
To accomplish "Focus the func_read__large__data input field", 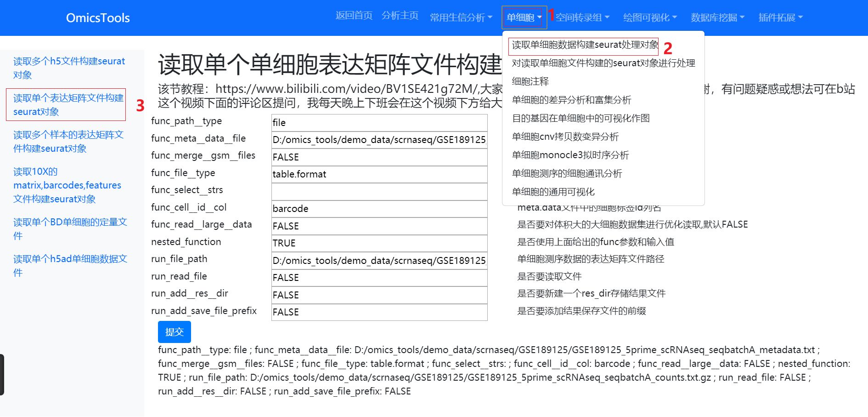I will (x=379, y=226).
